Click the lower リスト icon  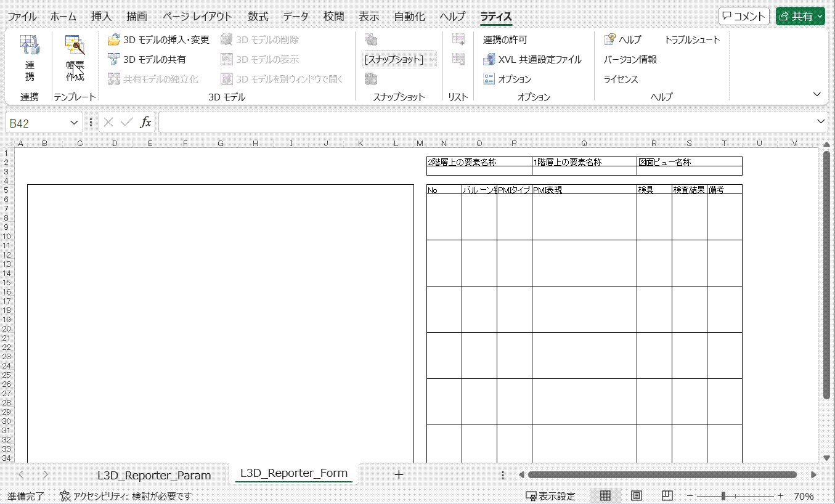[x=458, y=60]
